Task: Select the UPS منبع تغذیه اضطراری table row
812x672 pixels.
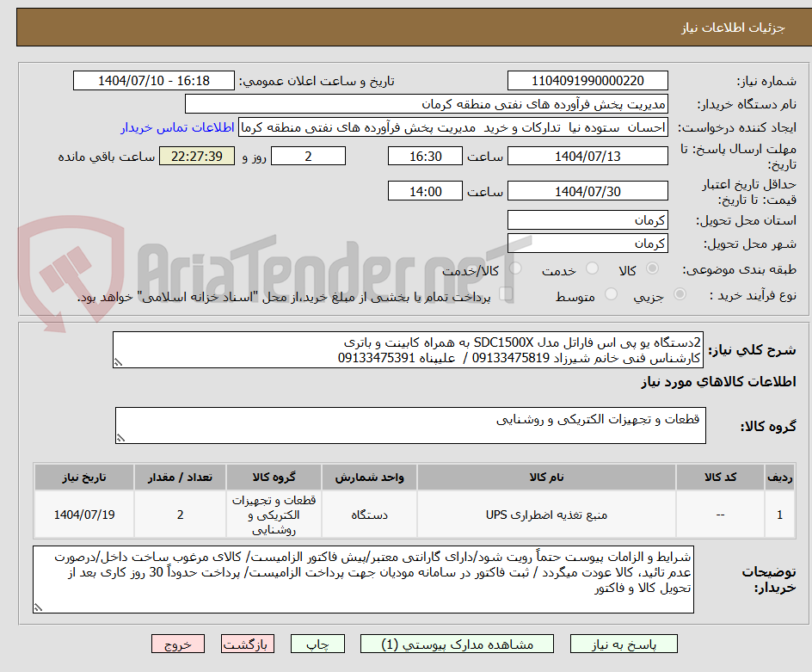Action: tap(404, 512)
